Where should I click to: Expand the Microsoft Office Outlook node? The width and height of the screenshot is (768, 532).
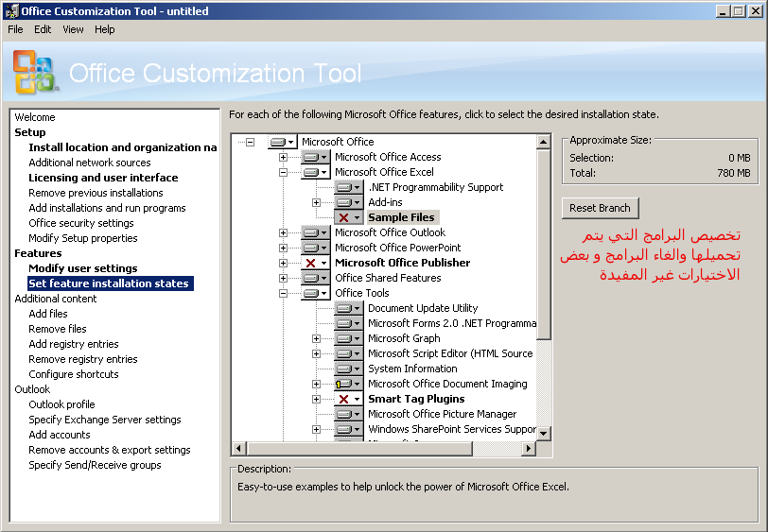[283, 233]
